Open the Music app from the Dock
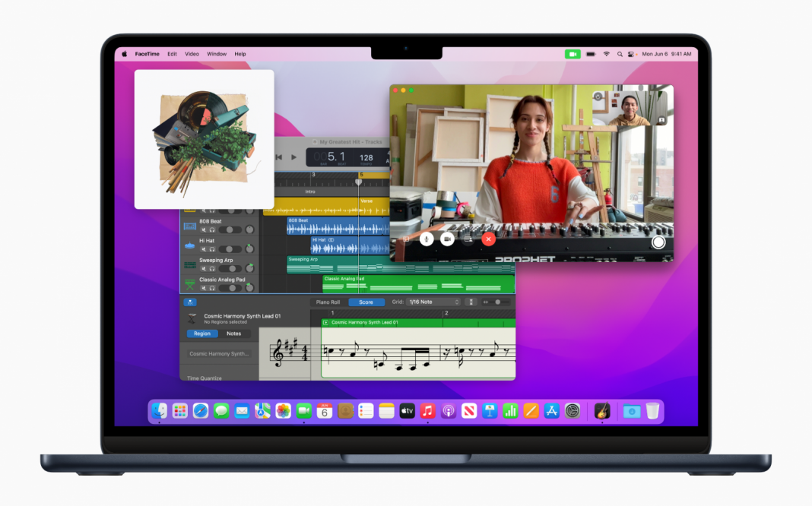This screenshot has width=812, height=506. tap(426, 411)
